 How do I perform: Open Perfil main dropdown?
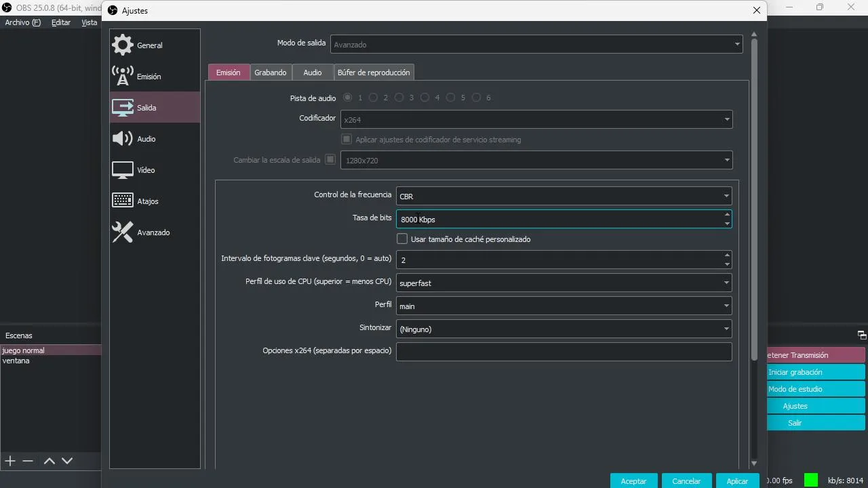point(564,306)
